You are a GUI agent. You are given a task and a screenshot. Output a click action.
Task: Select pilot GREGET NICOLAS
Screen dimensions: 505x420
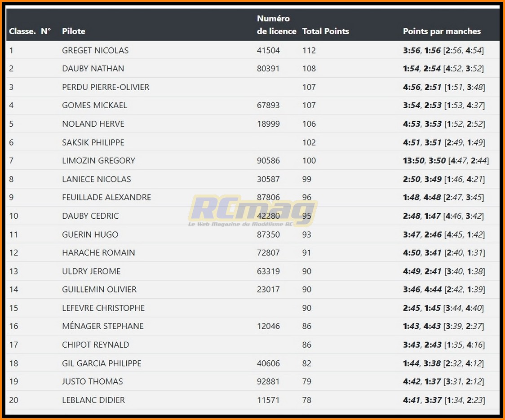pyautogui.click(x=95, y=50)
